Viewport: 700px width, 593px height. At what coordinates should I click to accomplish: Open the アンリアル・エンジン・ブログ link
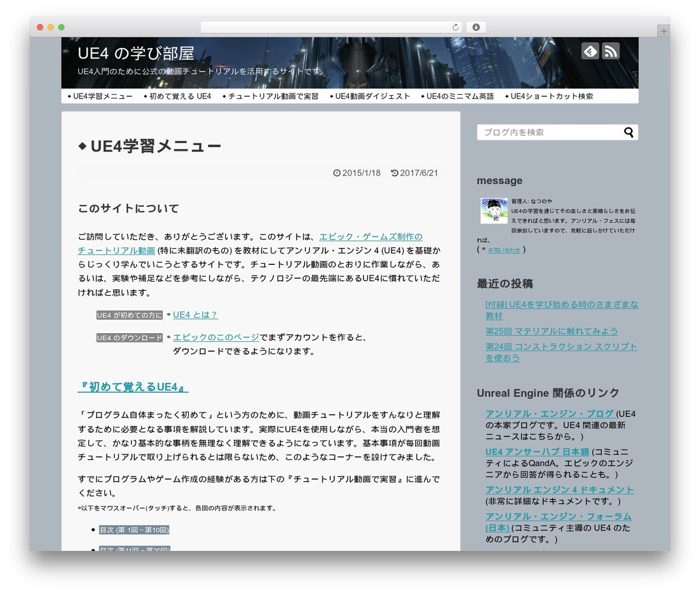click(x=551, y=414)
